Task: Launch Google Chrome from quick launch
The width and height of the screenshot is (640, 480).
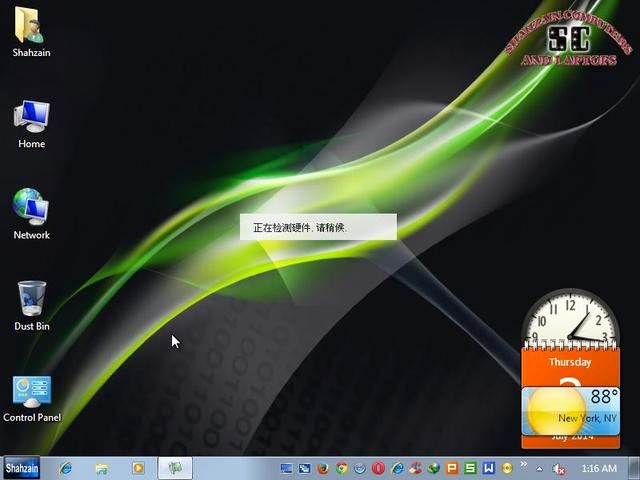Action: pos(342,468)
